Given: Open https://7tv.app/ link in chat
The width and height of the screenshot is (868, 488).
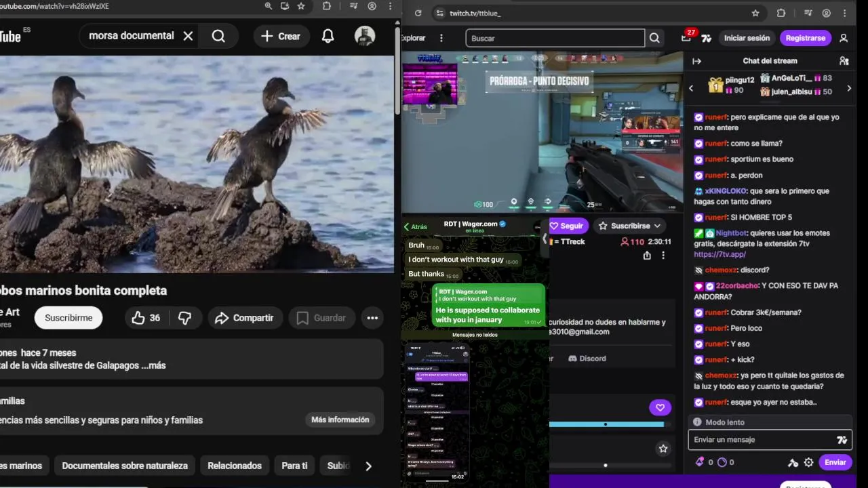Looking at the screenshot, I should (719, 254).
